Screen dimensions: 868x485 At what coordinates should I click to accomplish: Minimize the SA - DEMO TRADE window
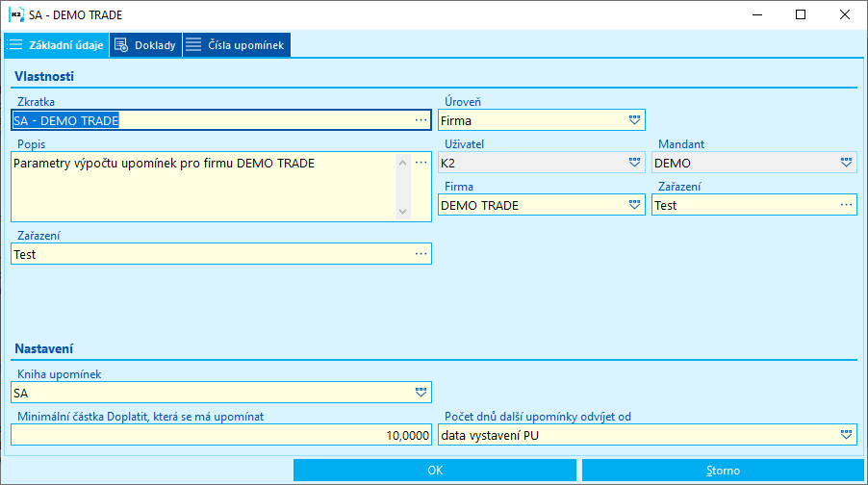pos(757,15)
